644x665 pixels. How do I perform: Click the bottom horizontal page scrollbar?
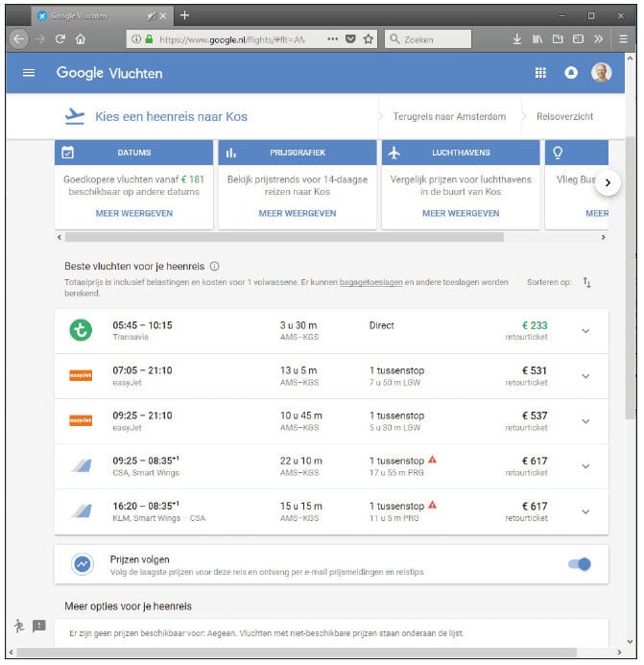297,652
